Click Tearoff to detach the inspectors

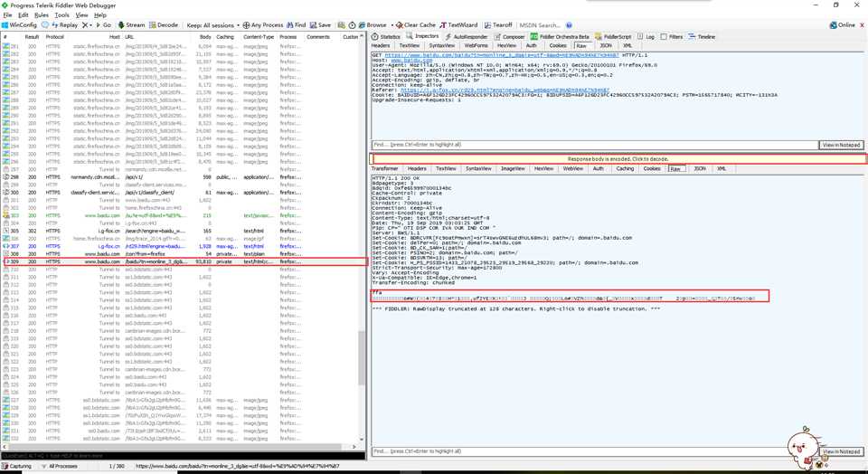click(x=498, y=25)
